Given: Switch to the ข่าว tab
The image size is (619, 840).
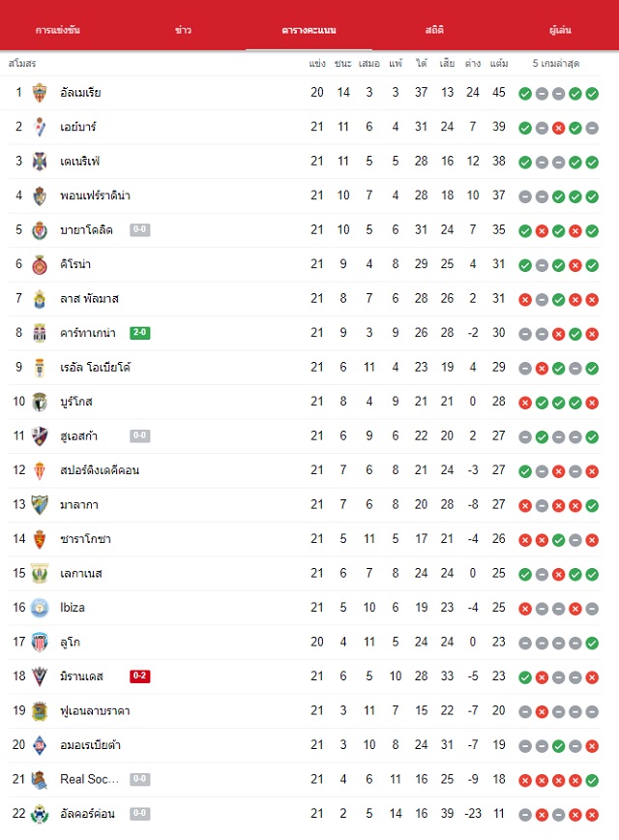Looking at the screenshot, I should pos(183,30).
